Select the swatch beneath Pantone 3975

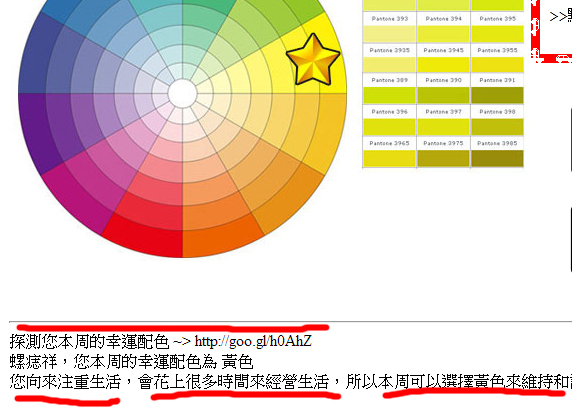tap(443, 158)
